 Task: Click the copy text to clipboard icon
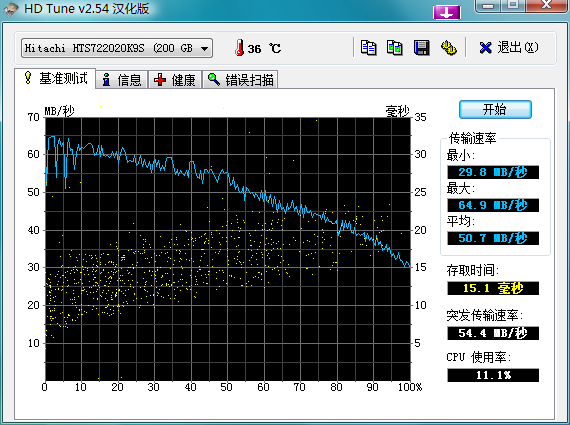(368, 48)
